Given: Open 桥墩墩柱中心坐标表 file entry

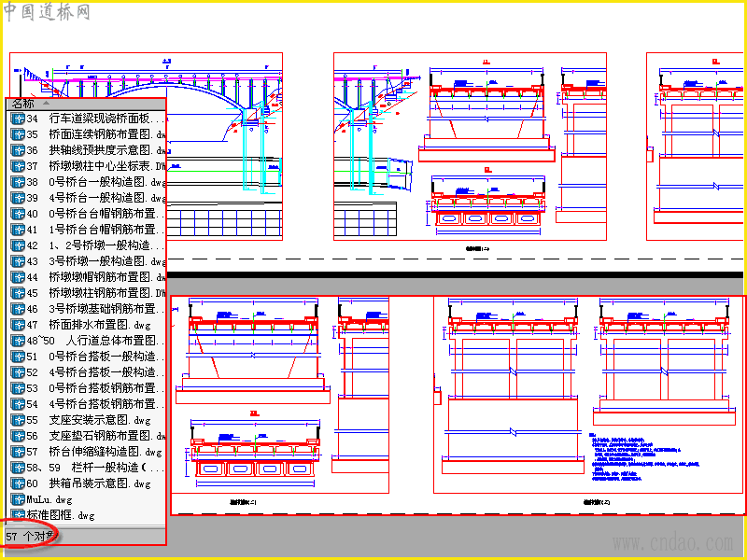Looking at the screenshot, I should 88,166.
